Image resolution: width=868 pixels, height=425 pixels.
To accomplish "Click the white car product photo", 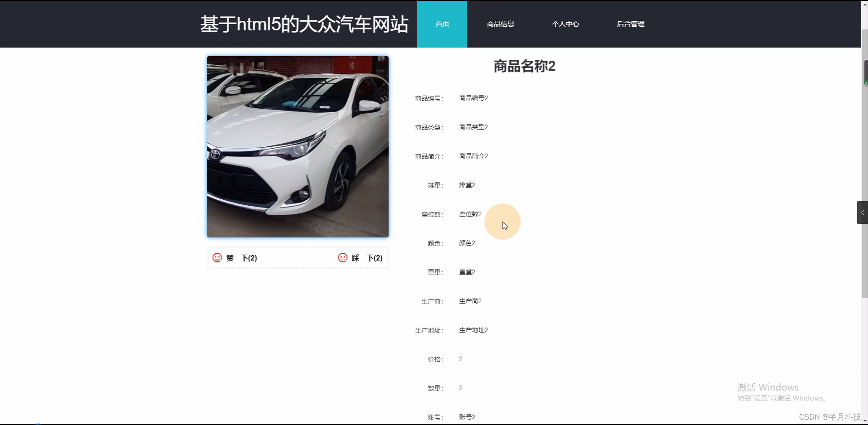I will click(297, 146).
